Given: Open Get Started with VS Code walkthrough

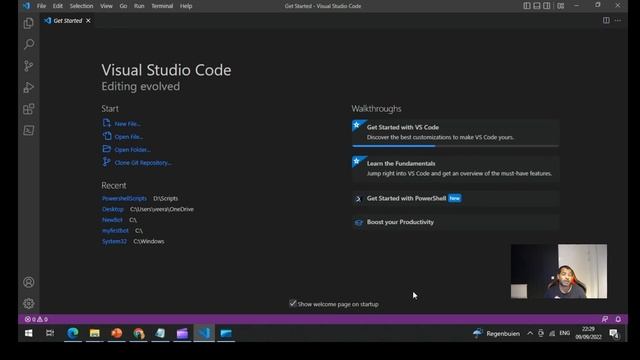Looking at the screenshot, I should pos(455,132).
